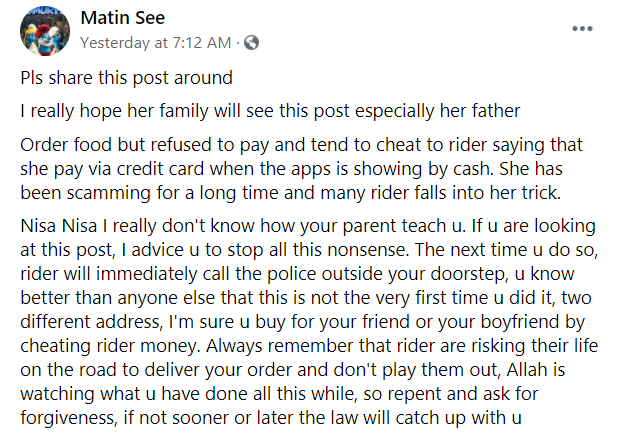Click the word 'forgiveness' in last line
The height and width of the screenshot is (438, 632).
69,418
